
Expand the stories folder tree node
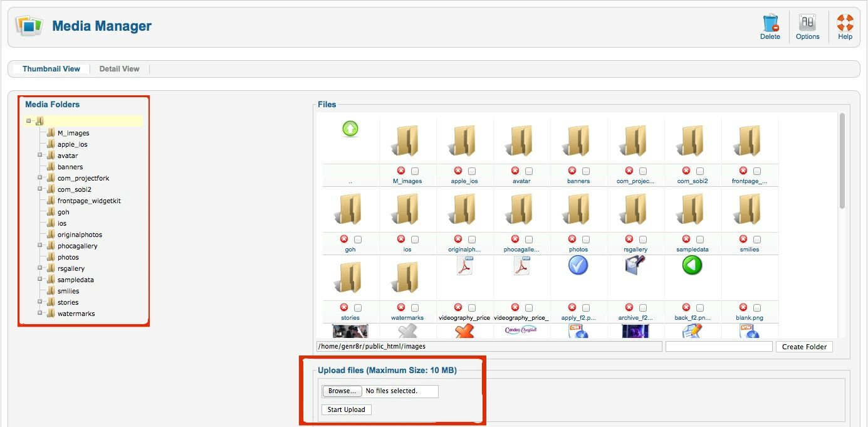pos(39,302)
